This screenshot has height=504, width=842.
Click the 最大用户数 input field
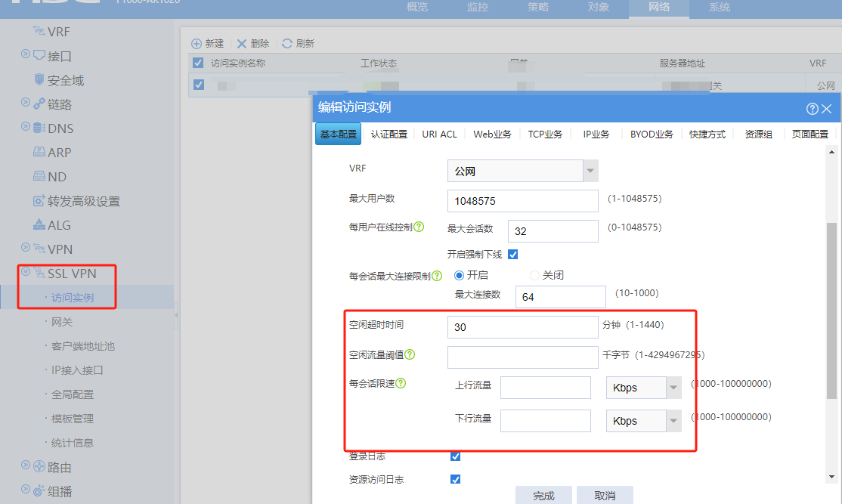[523, 201]
